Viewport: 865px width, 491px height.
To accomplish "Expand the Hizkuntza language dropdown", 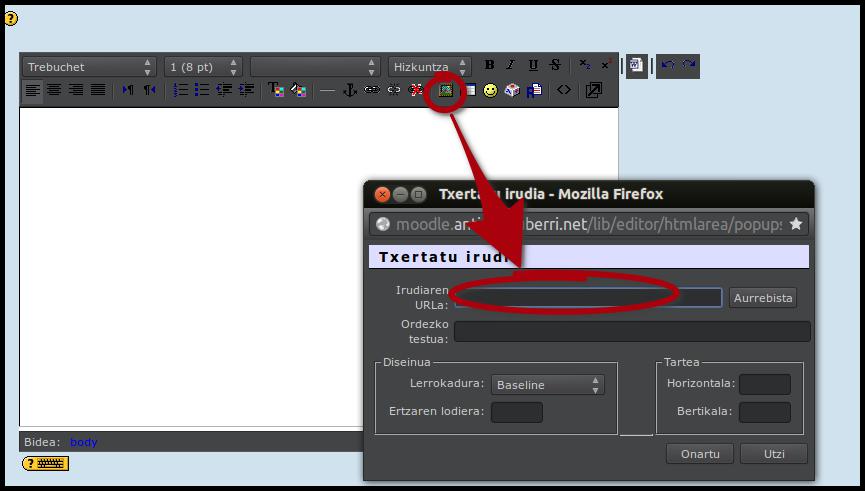I will (431, 67).
